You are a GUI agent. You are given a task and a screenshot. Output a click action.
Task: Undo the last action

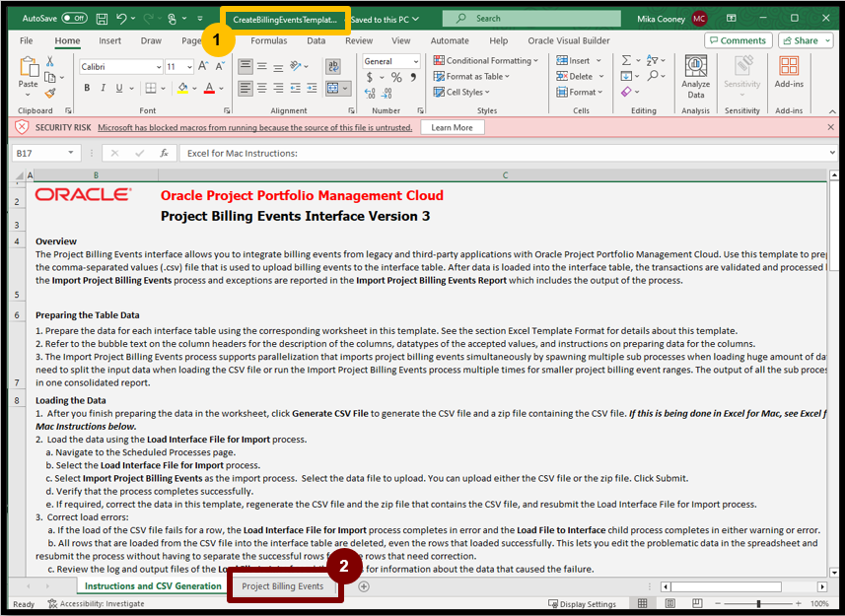[121, 19]
